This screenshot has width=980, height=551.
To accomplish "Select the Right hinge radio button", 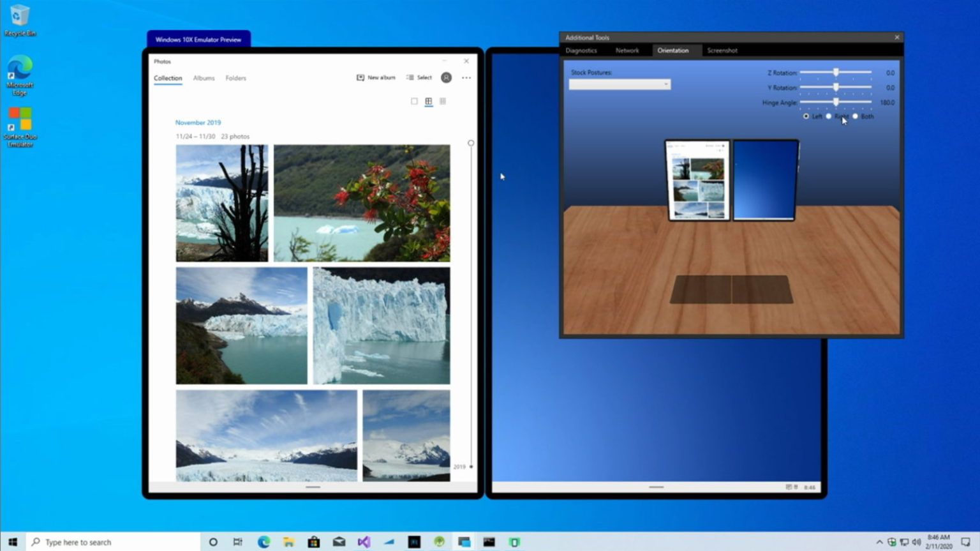I will (829, 117).
